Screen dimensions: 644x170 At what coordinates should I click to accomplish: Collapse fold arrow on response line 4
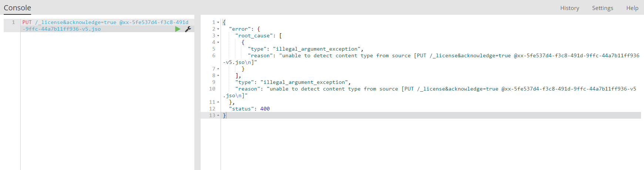click(218, 42)
